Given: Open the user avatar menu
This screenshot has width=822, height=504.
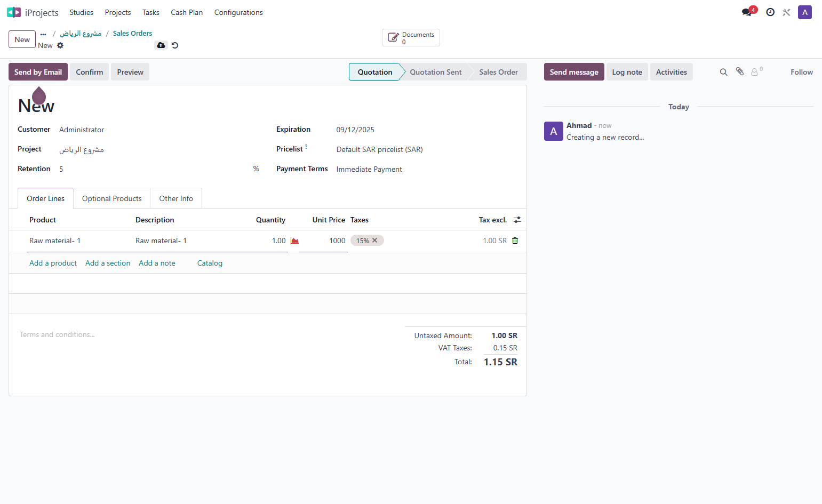Looking at the screenshot, I should pyautogui.click(x=805, y=12).
